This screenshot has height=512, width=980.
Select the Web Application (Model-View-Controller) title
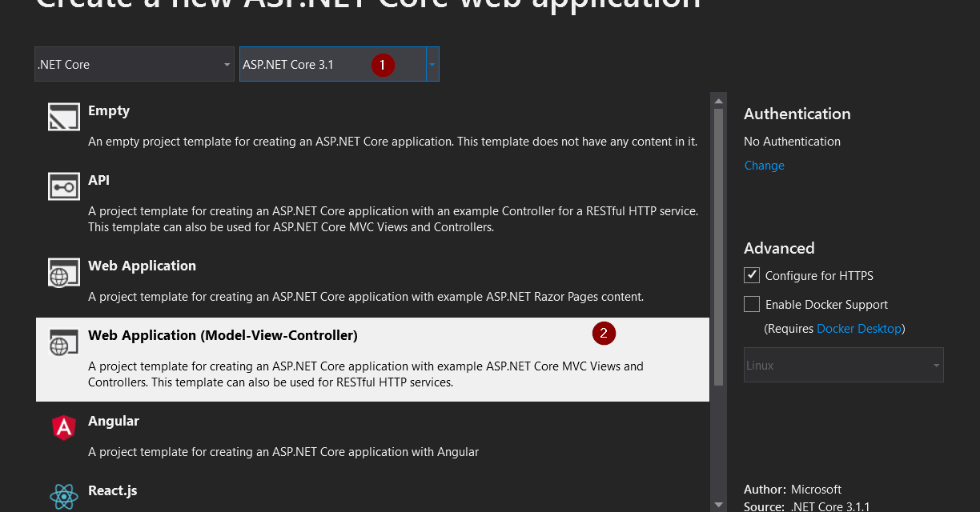click(223, 335)
